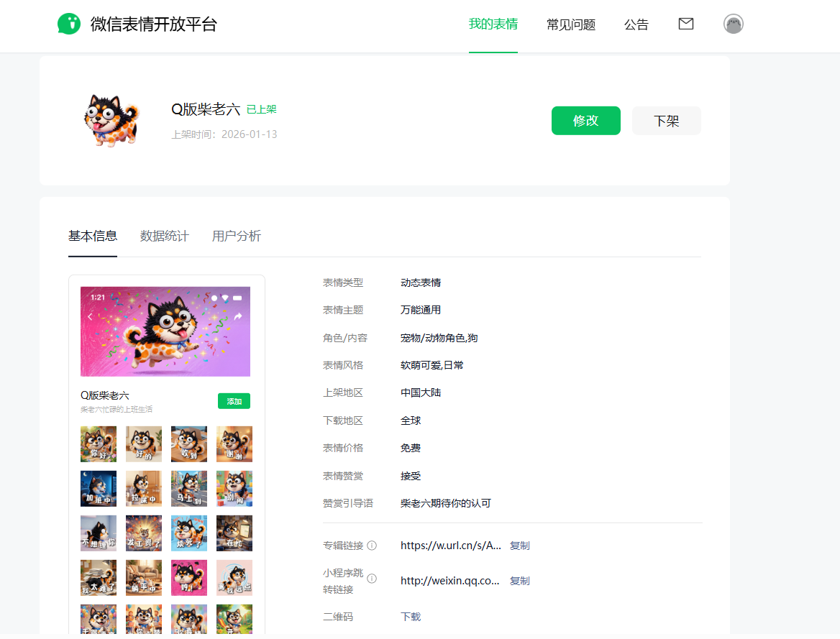Click info icon next to 小程序跳转链接
The height and width of the screenshot is (639, 840).
(x=372, y=579)
